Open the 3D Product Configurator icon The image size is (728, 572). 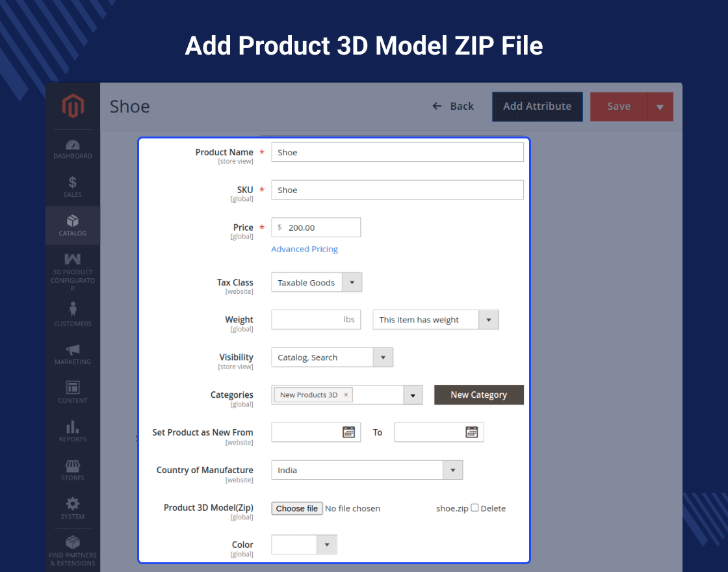tap(73, 260)
